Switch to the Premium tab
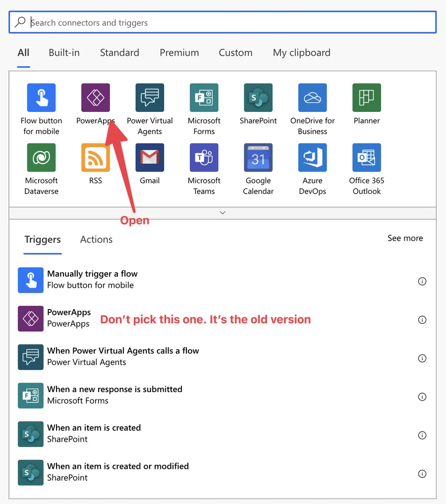 pos(179,52)
